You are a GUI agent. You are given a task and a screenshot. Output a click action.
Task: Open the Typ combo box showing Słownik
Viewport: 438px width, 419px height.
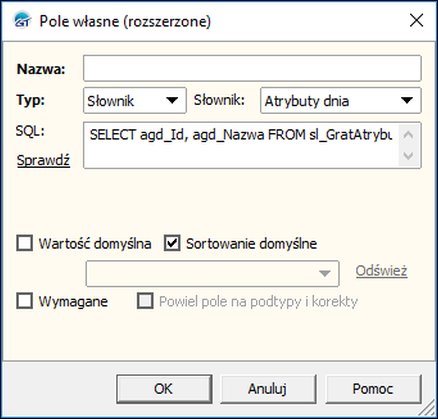[x=135, y=100]
